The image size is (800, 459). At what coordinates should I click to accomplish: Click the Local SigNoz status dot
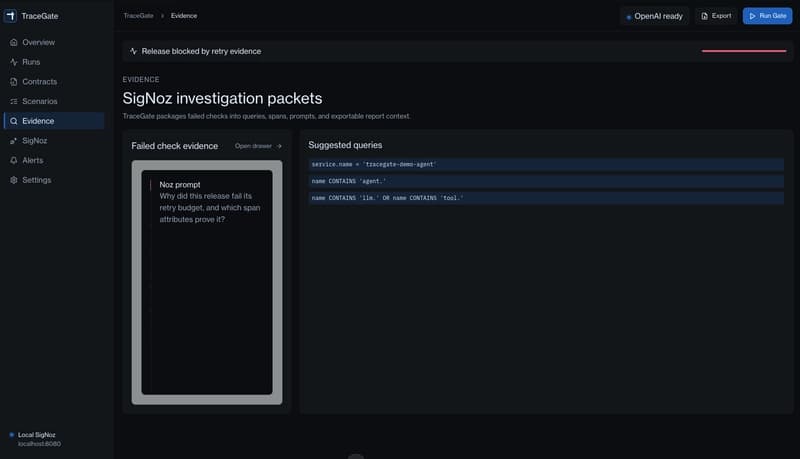tap(12, 435)
